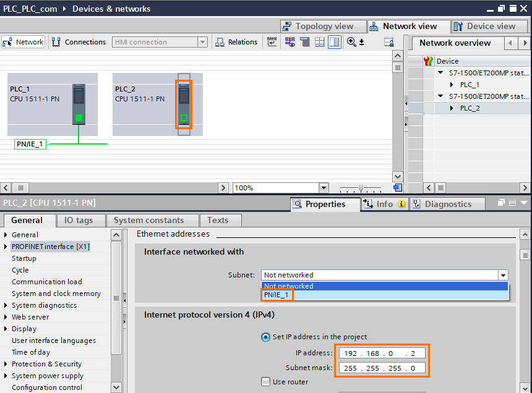Toggle the show address labels icon
This screenshot has height=393, width=532.
point(290,42)
